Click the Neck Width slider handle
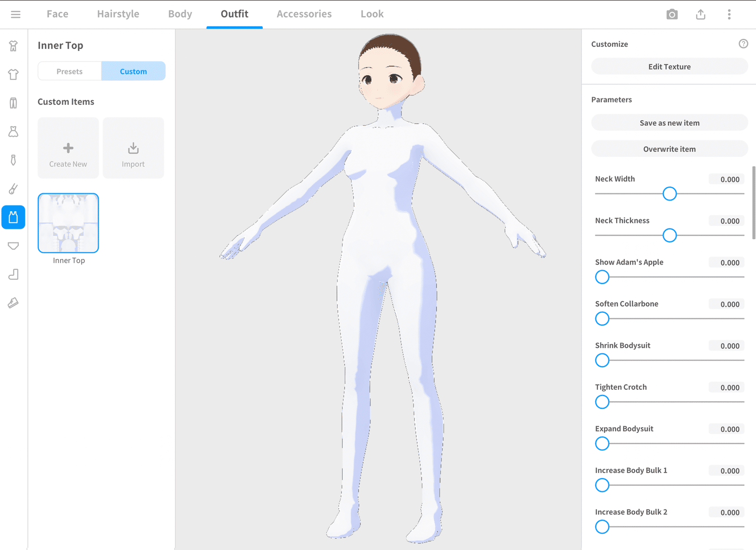 pyautogui.click(x=670, y=194)
